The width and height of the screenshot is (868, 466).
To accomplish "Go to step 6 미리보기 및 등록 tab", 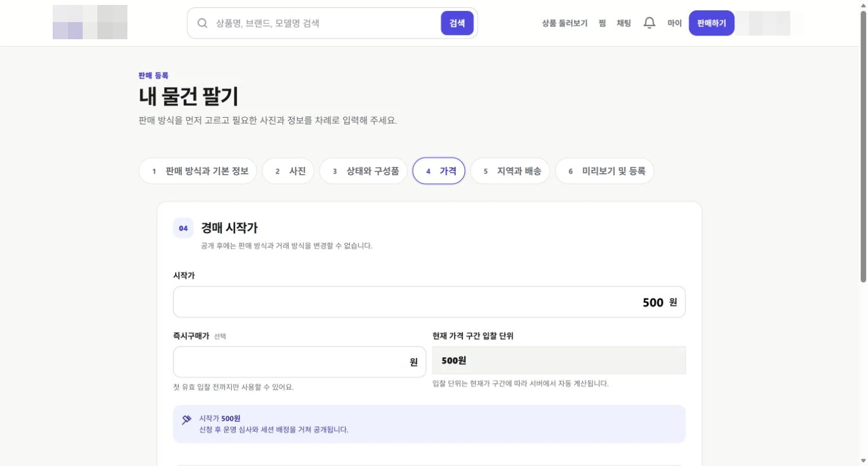I will tap(605, 171).
